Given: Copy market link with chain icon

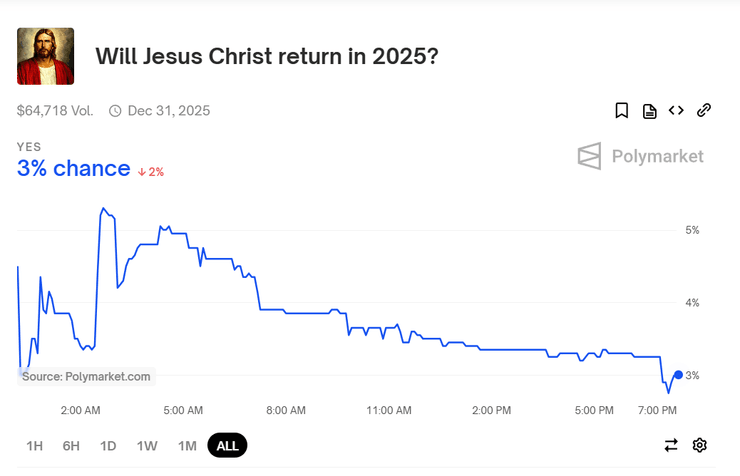Looking at the screenshot, I should [703, 111].
